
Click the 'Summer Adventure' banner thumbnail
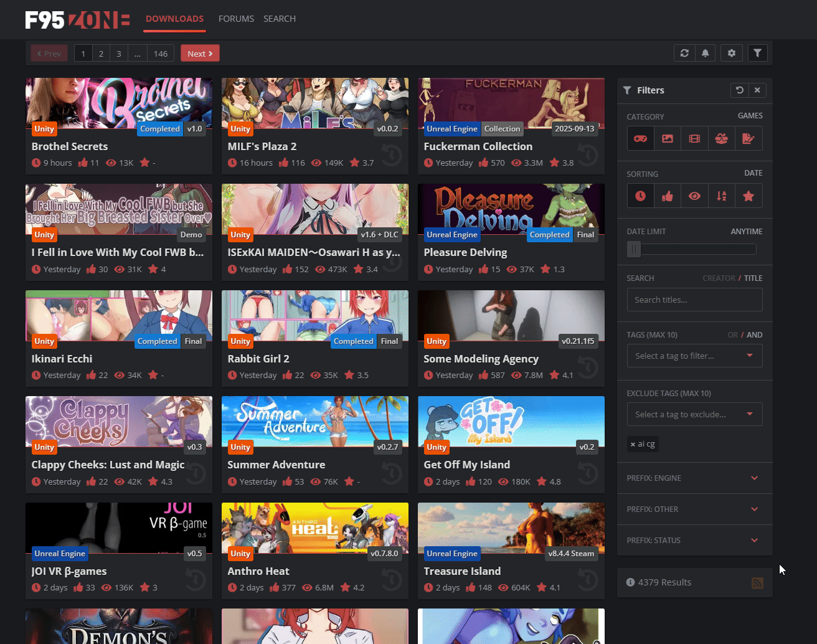pos(315,421)
